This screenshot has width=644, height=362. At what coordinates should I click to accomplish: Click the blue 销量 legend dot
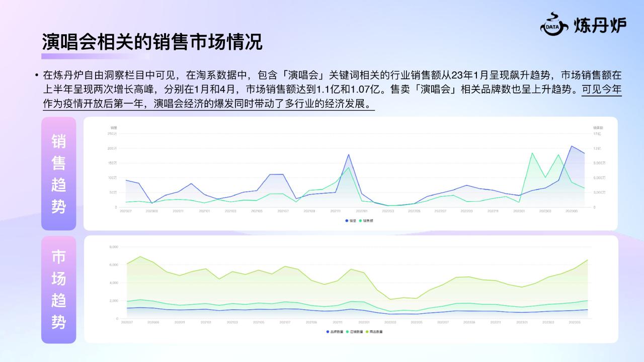click(347, 221)
